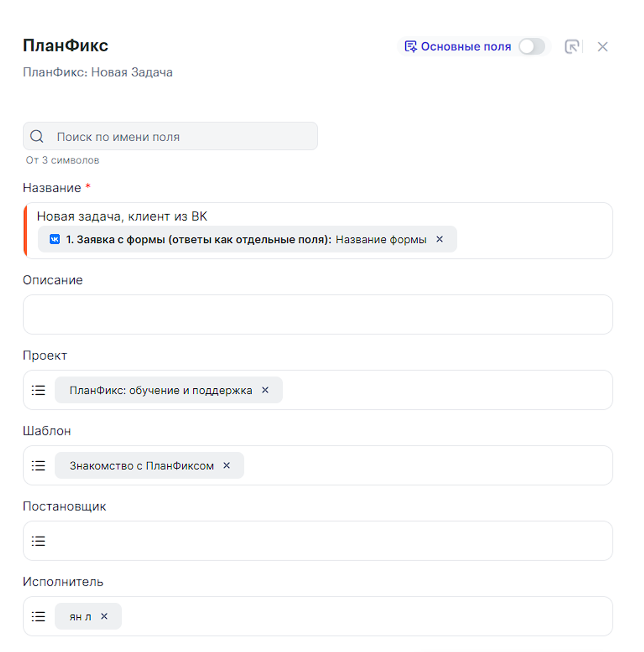The width and height of the screenshot is (644, 652).
Task: Click into the Описание text field
Action: tap(318, 314)
